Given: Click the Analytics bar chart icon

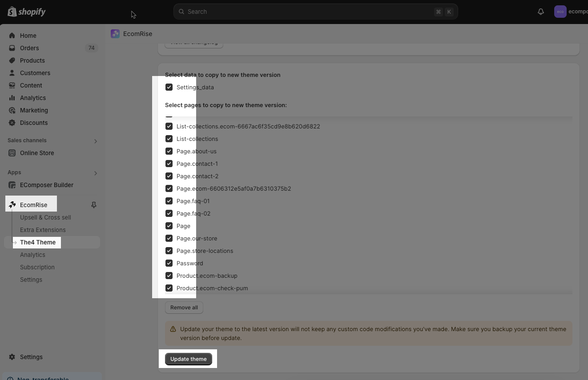Looking at the screenshot, I should 12,98.
